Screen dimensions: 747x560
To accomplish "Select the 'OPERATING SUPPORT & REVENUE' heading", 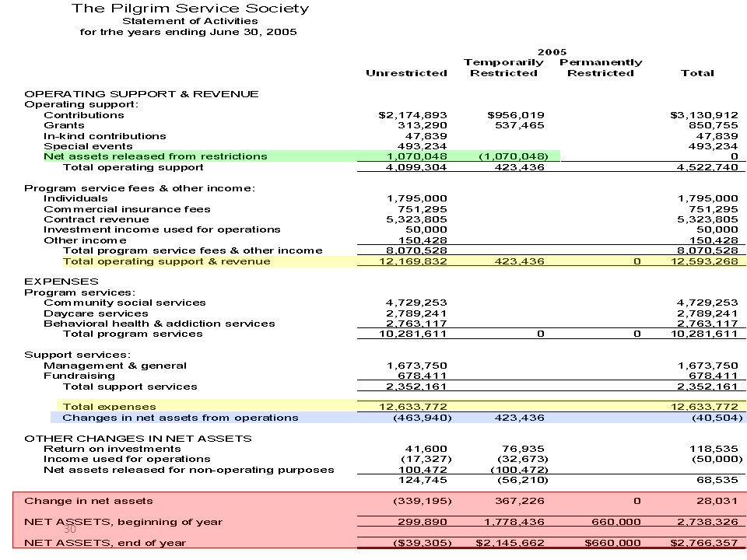I will [x=142, y=94].
